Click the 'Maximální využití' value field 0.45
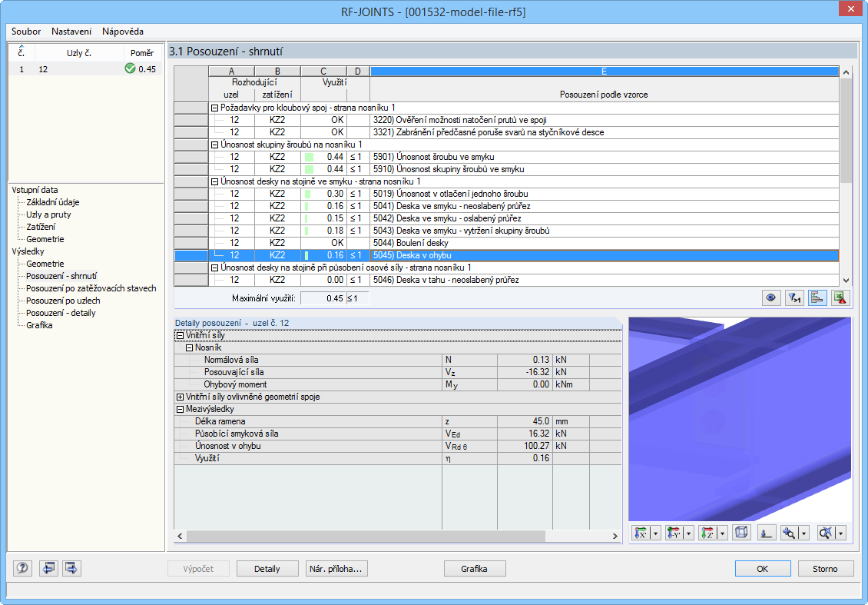 tap(323, 298)
